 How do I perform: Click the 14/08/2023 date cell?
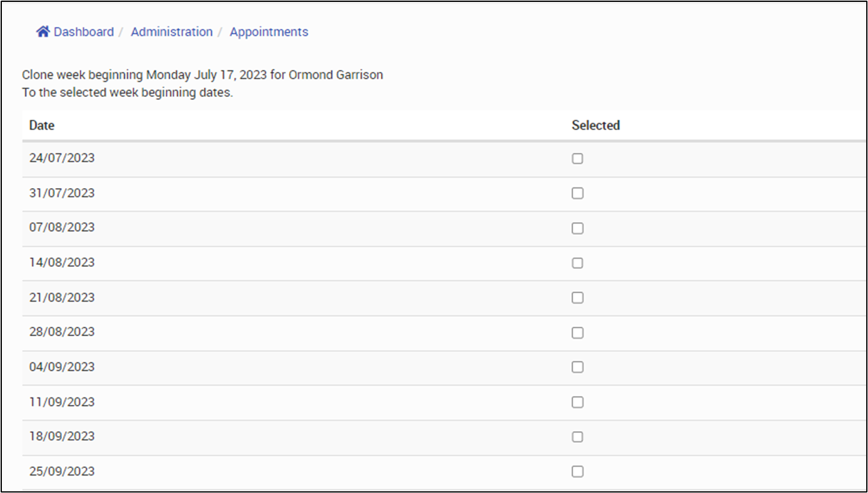[62, 262]
